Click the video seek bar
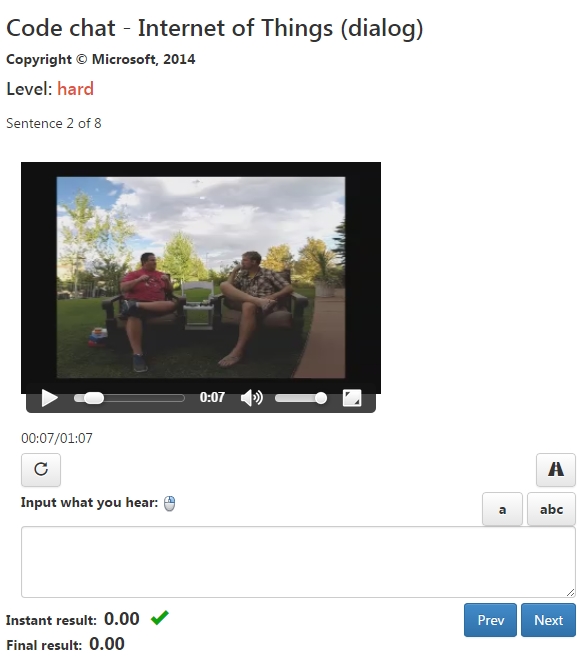The width and height of the screenshot is (582, 663). pos(129,398)
